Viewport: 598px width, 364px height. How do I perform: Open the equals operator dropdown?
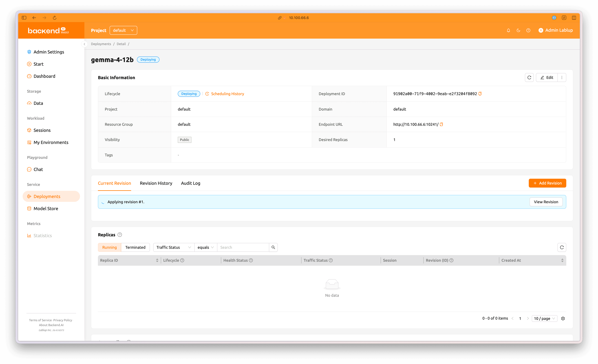coord(205,247)
